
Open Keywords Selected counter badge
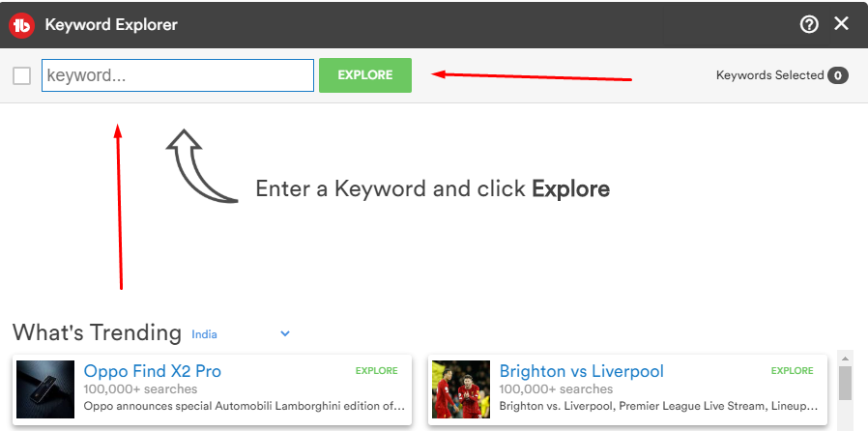point(838,75)
